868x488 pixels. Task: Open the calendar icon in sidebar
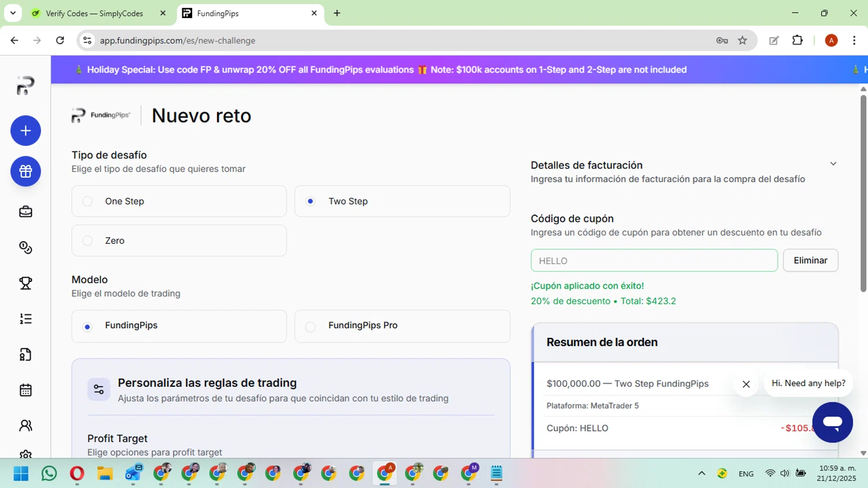click(x=25, y=390)
